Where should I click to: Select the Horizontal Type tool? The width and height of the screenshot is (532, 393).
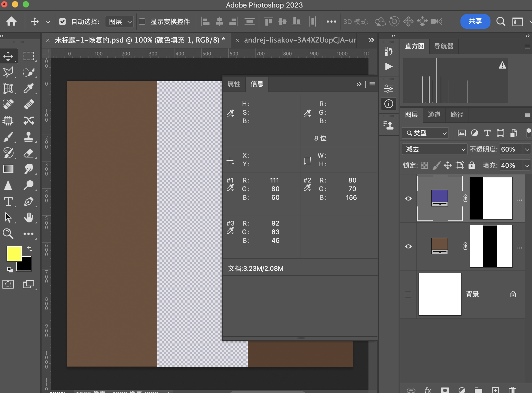tap(8, 201)
